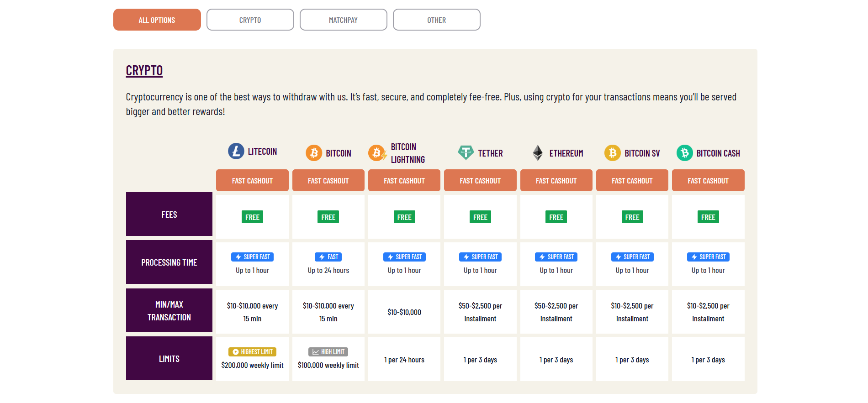This screenshot has width=868, height=403.
Task: Select the ALL OPTIONS tab
Action: (x=157, y=20)
